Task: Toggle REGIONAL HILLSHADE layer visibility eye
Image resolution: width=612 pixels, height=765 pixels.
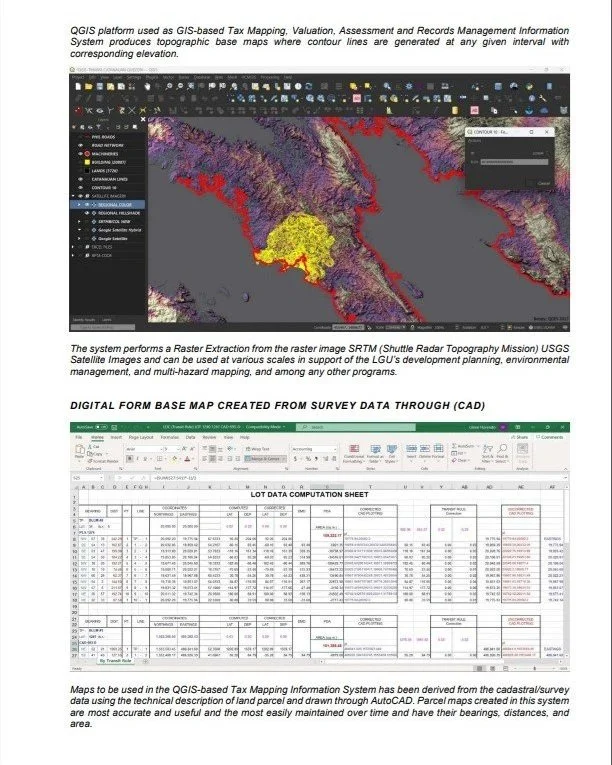Action: pos(87,213)
